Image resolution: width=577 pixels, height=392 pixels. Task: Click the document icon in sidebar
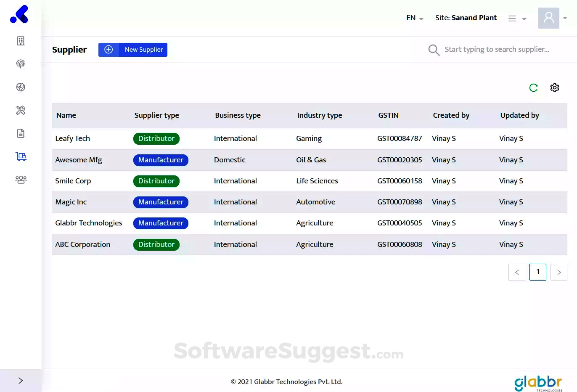21,133
